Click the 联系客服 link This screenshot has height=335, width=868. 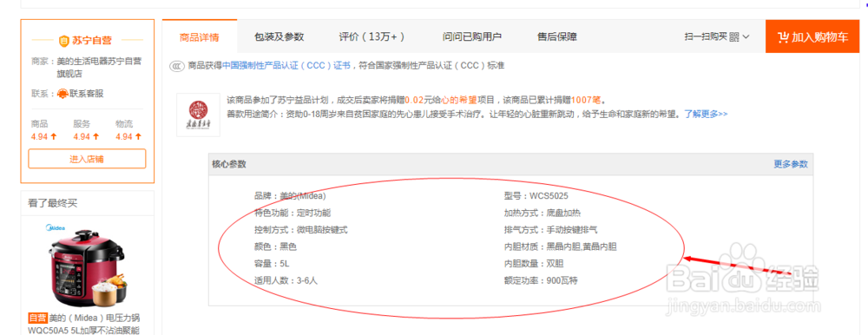pos(86,94)
